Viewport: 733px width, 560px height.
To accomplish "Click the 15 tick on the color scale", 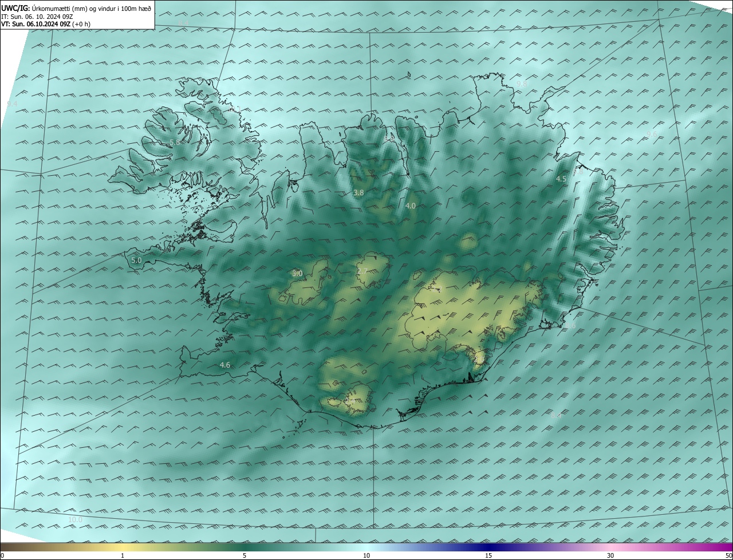I will click(x=488, y=556).
